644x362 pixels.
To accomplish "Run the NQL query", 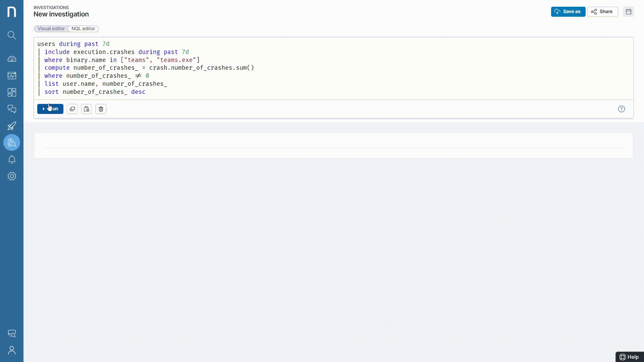I will pos(50,109).
